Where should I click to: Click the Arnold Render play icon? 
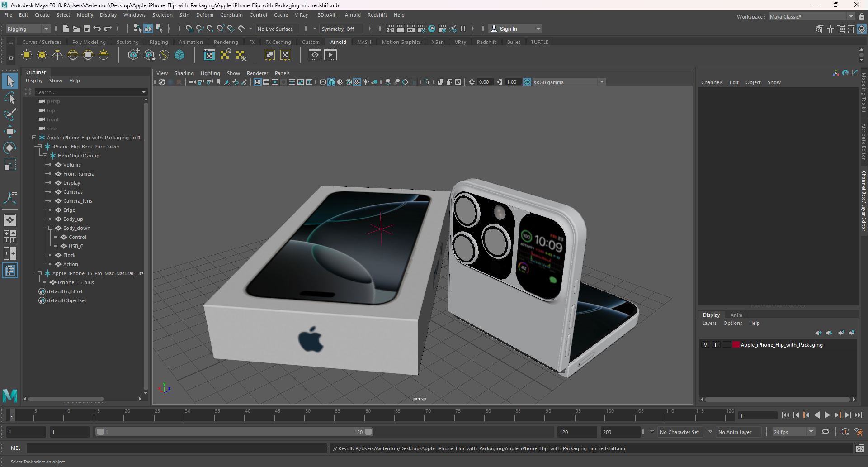pos(330,55)
